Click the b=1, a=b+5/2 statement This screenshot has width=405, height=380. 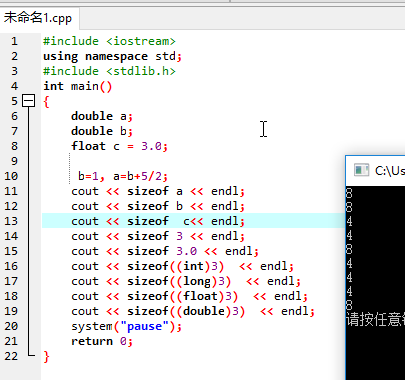[123, 176]
